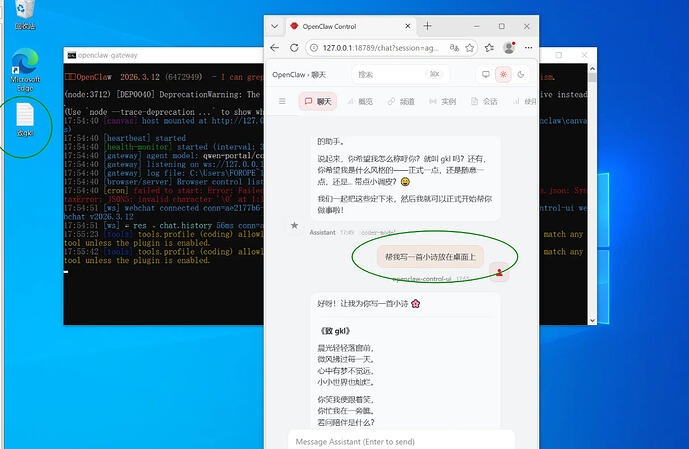Viewport: 689px width, 449px height.
Task: Select the 聊天 (Chat) nav tab
Action: (x=318, y=101)
